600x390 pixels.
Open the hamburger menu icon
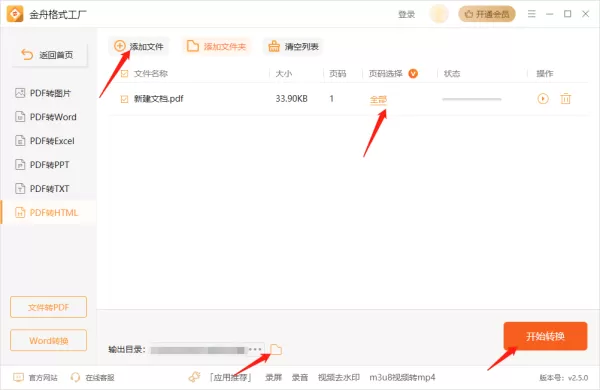pyautogui.click(x=532, y=14)
